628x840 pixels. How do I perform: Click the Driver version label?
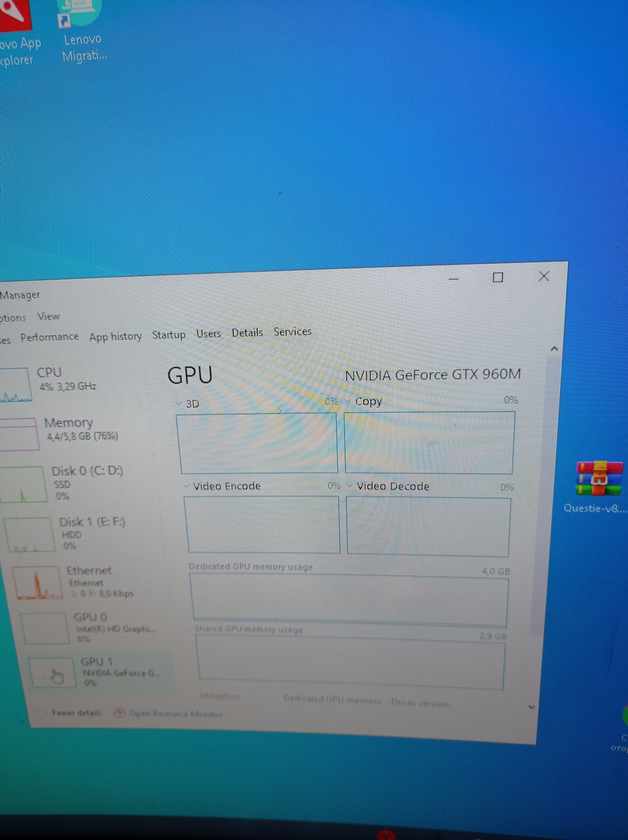pyautogui.click(x=421, y=702)
